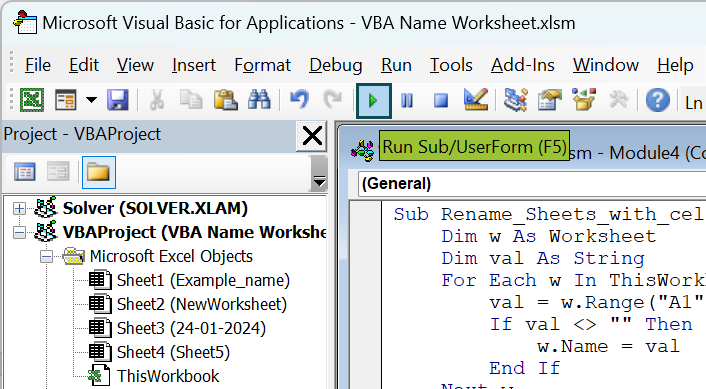
Task: Open the Tools menu
Action: point(451,65)
